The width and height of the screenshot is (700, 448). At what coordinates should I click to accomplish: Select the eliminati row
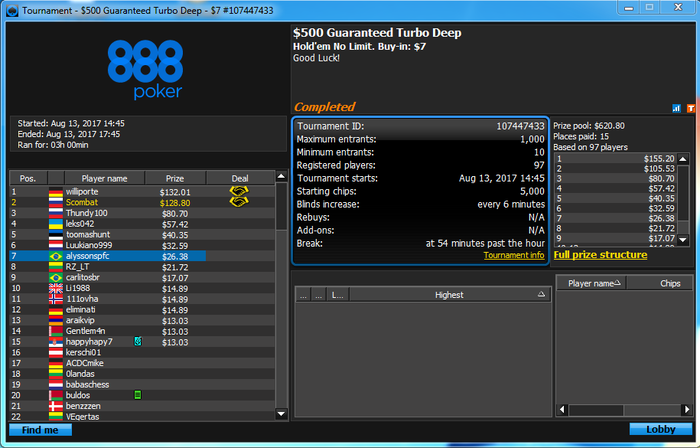click(142, 310)
